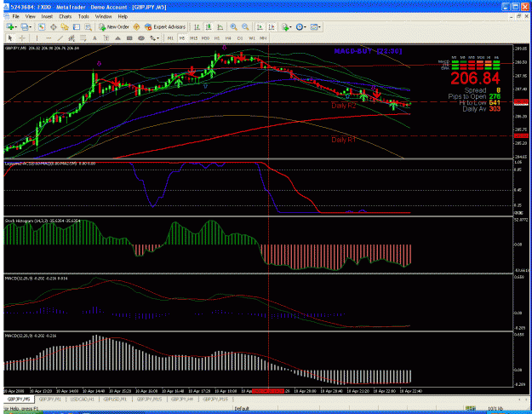
Task: Open the arrows objects dropdown
Action: [155, 38]
